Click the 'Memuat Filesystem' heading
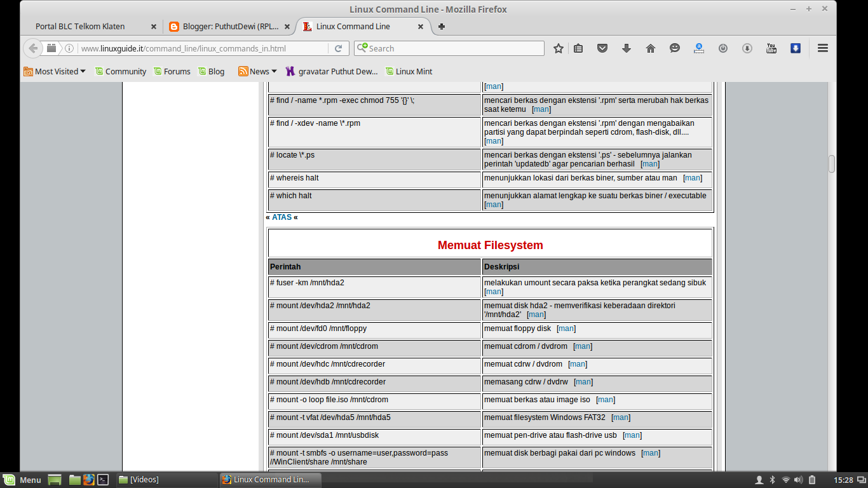This screenshot has width=868, height=488. 491,245
